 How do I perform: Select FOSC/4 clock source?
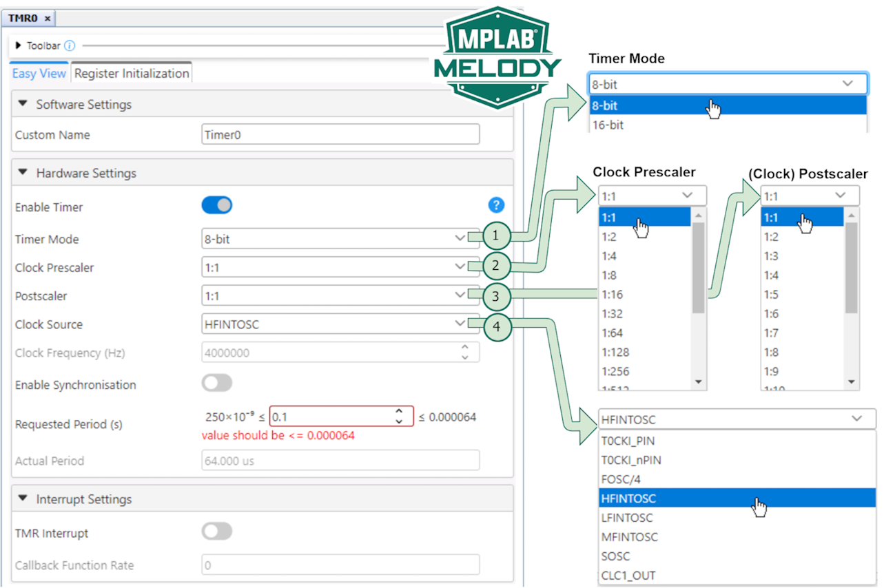coord(737,479)
